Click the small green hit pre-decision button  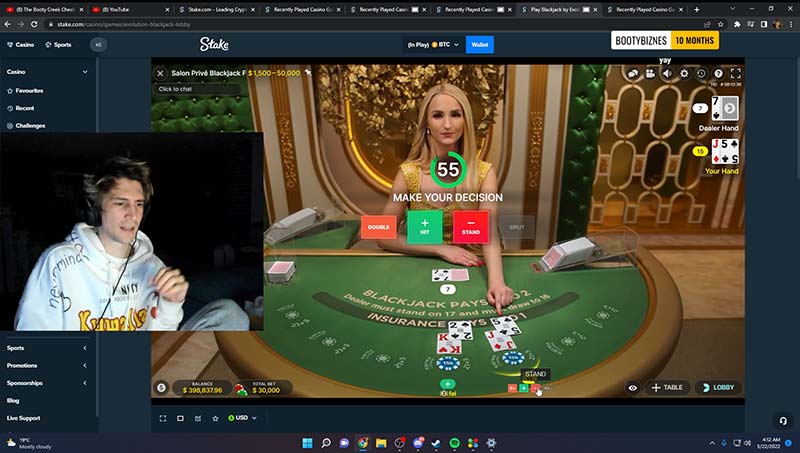(523, 389)
